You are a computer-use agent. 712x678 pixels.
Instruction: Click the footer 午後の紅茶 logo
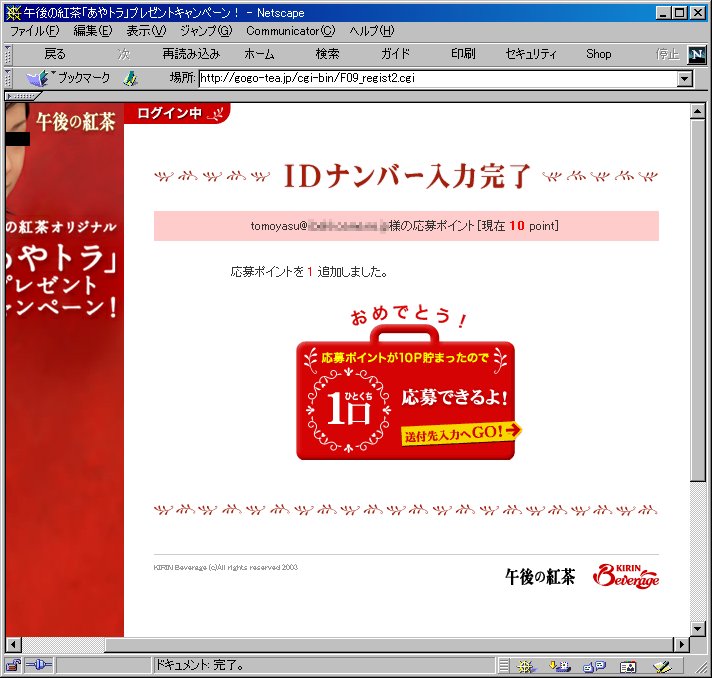pos(540,577)
